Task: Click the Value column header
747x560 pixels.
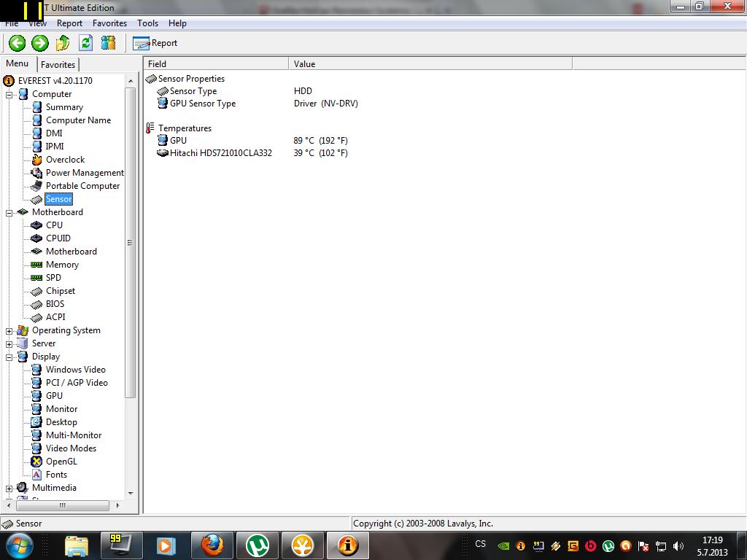Action: coord(430,64)
